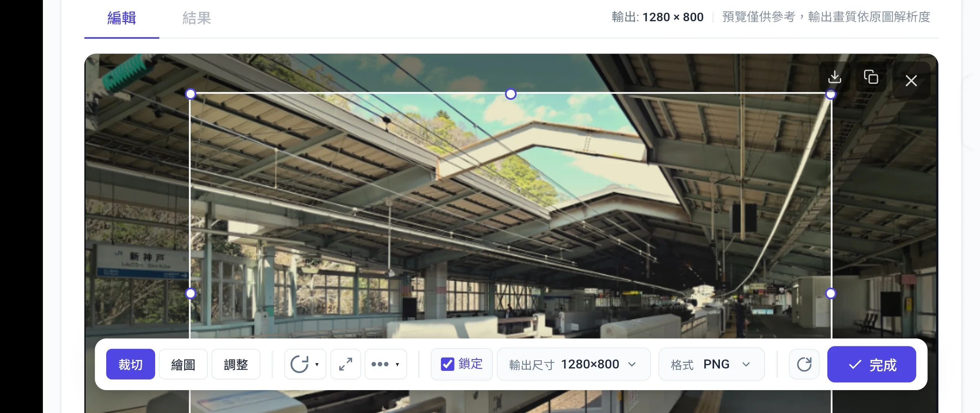Expand the three-dots options dropdown arrow
This screenshot has width=980, height=413.
[x=396, y=365]
